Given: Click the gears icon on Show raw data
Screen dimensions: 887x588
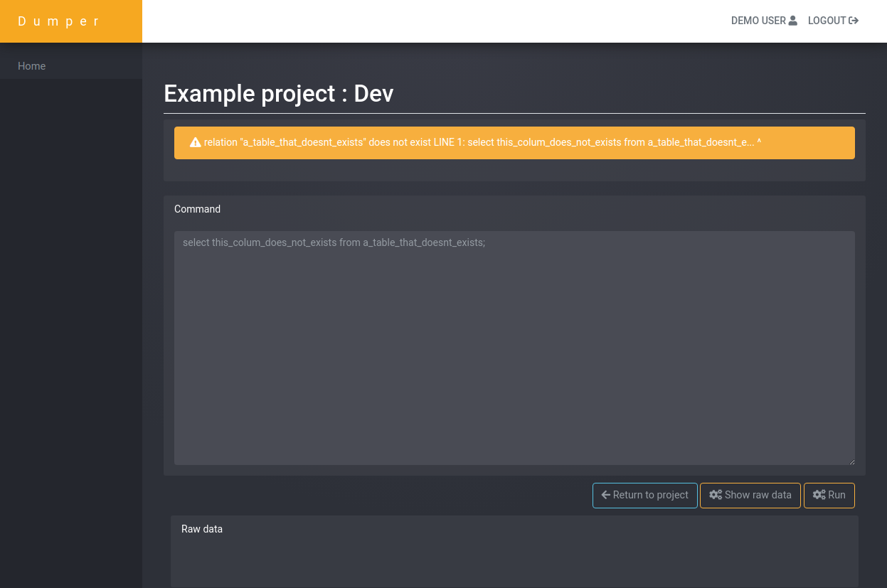Looking at the screenshot, I should point(716,495).
